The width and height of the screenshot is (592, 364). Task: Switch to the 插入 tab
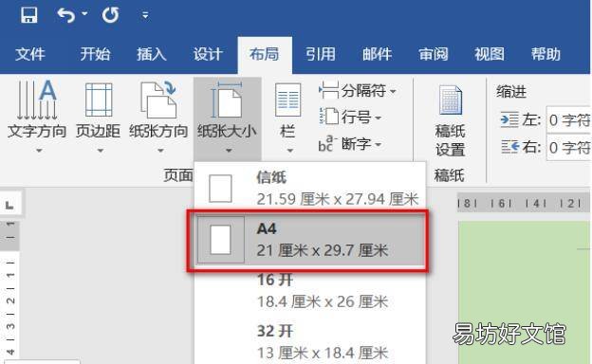point(152,54)
